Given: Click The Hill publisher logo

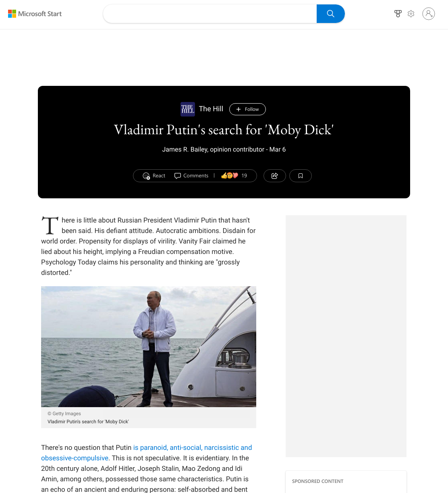Looking at the screenshot, I should click(188, 109).
